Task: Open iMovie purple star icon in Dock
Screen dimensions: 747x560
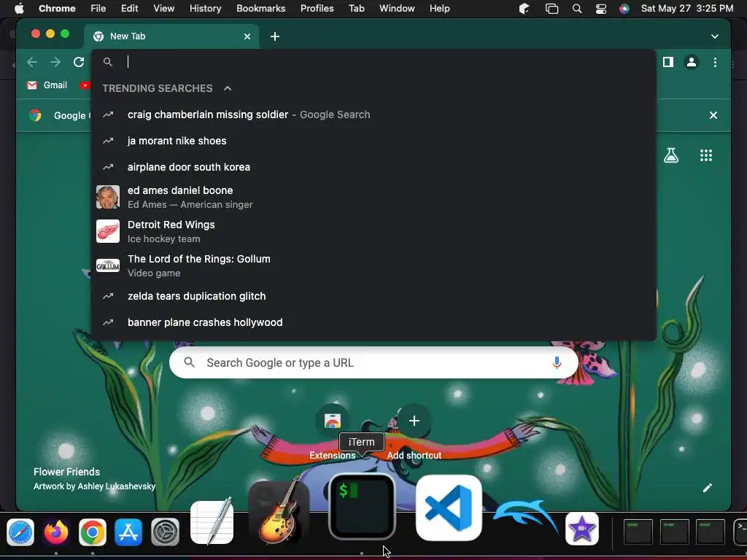Action: (x=581, y=529)
